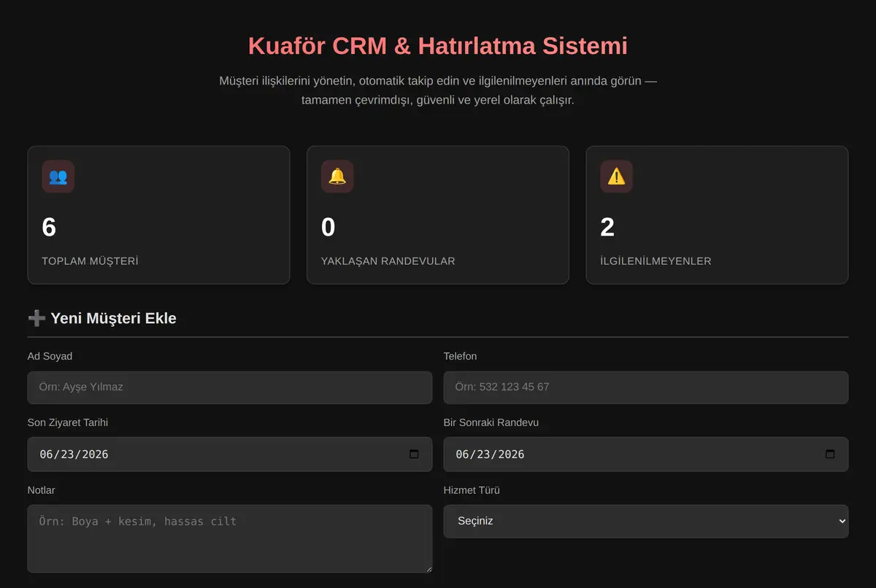Open the Hizmet Türü dropdown

(x=646, y=521)
